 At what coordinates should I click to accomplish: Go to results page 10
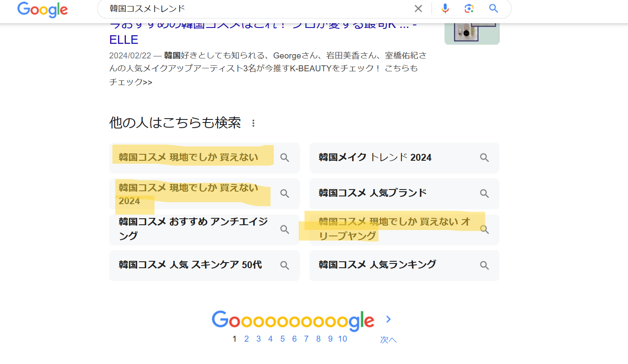[x=343, y=339]
